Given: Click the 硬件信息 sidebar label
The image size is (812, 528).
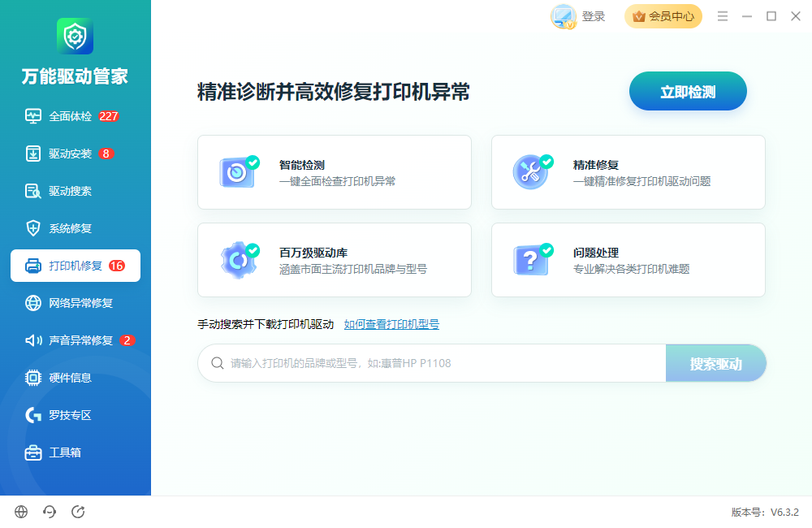Looking at the screenshot, I should point(70,378).
